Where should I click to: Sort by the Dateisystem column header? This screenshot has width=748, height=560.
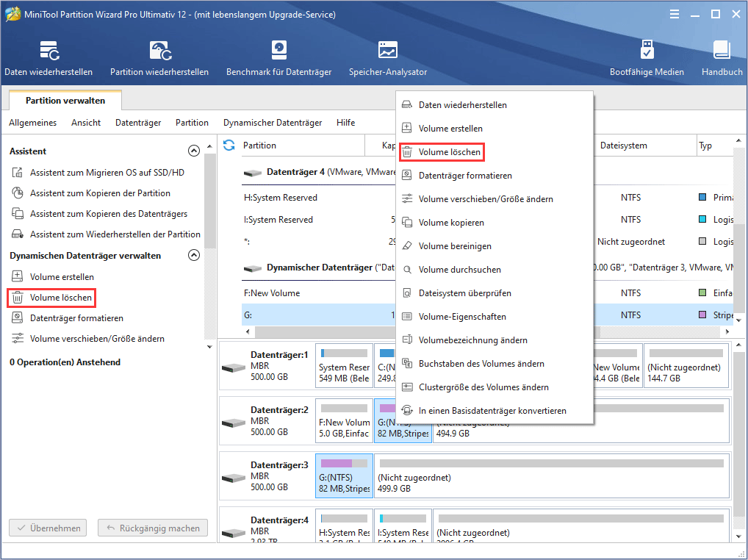pos(624,146)
